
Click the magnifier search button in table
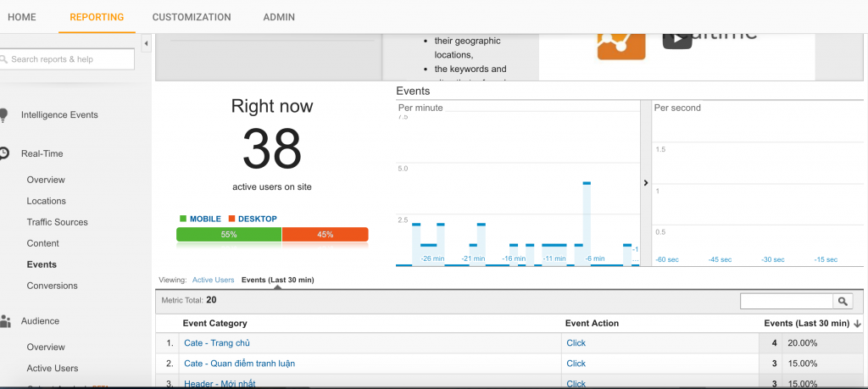click(x=843, y=301)
